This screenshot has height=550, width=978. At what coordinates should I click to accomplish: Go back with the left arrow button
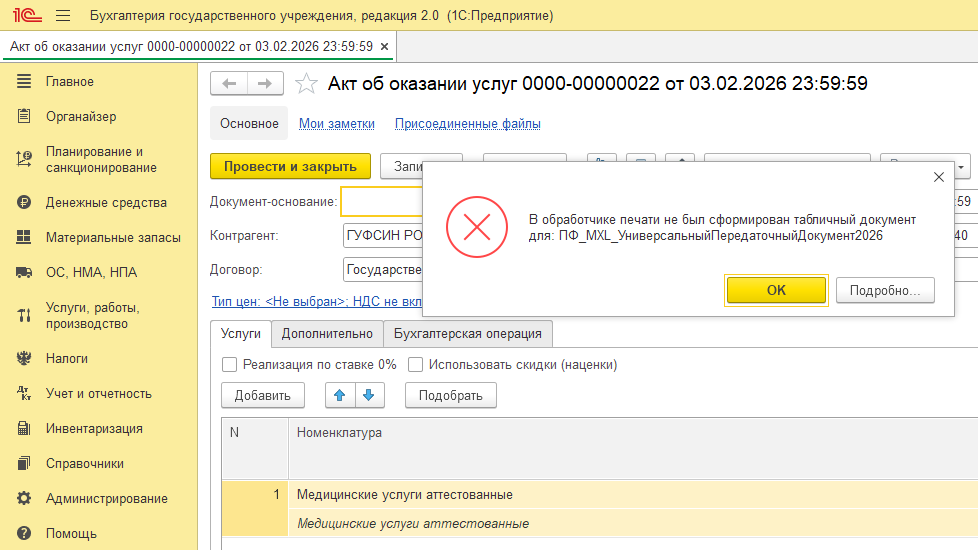[x=229, y=84]
